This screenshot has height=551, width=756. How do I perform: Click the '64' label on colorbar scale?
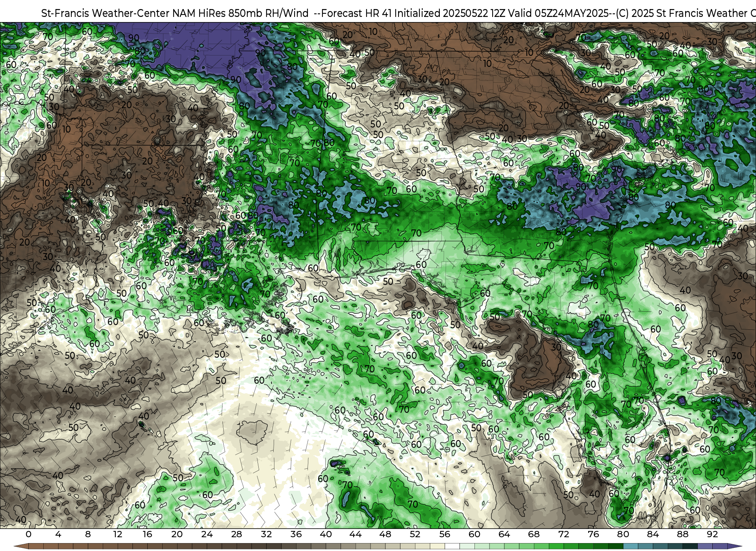504,534
